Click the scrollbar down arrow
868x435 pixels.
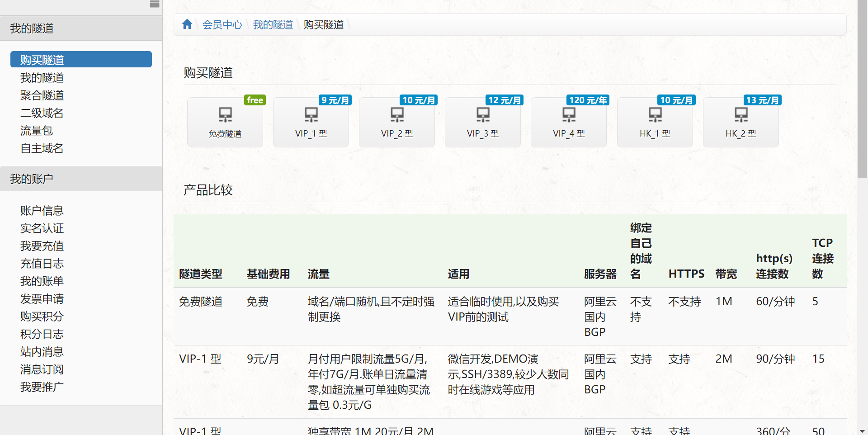point(862,431)
